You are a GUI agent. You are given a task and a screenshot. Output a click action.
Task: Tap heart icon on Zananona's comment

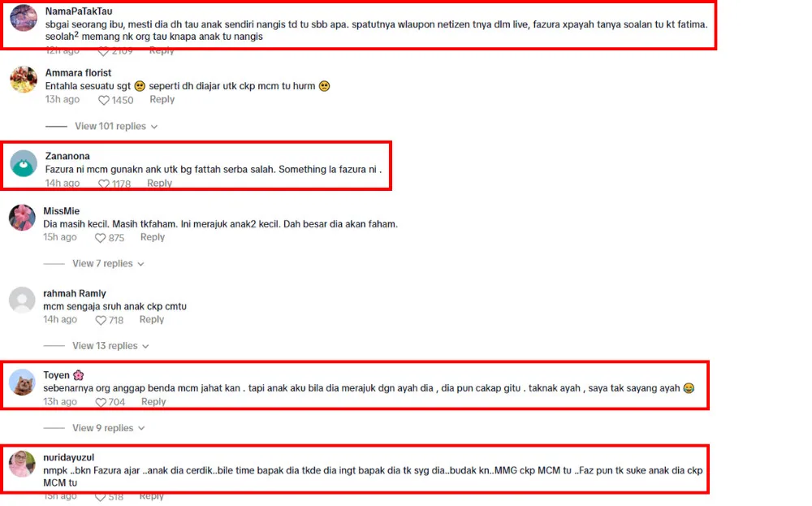click(x=104, y=184)
